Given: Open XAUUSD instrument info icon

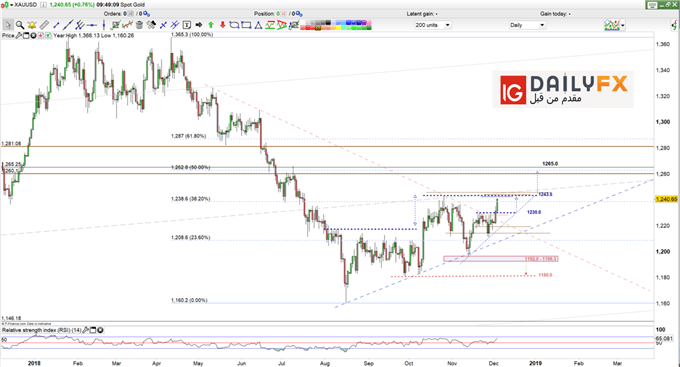Looking at the screenshot, I should (x=43, y=5).
